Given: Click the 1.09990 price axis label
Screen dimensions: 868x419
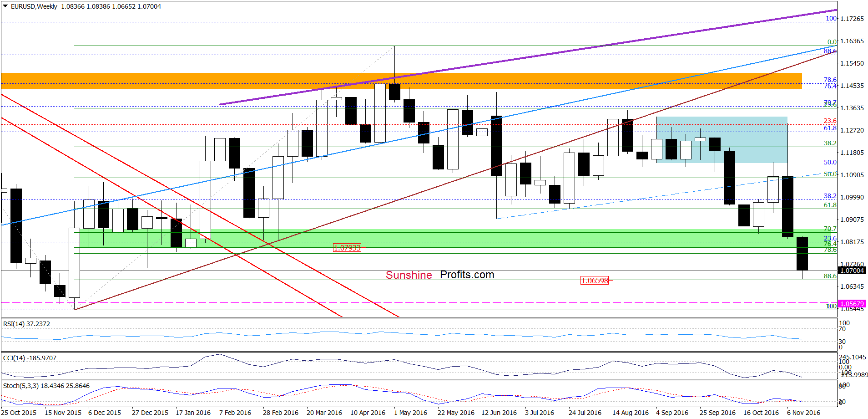Looking at the screenshot, I should point(852,197).
